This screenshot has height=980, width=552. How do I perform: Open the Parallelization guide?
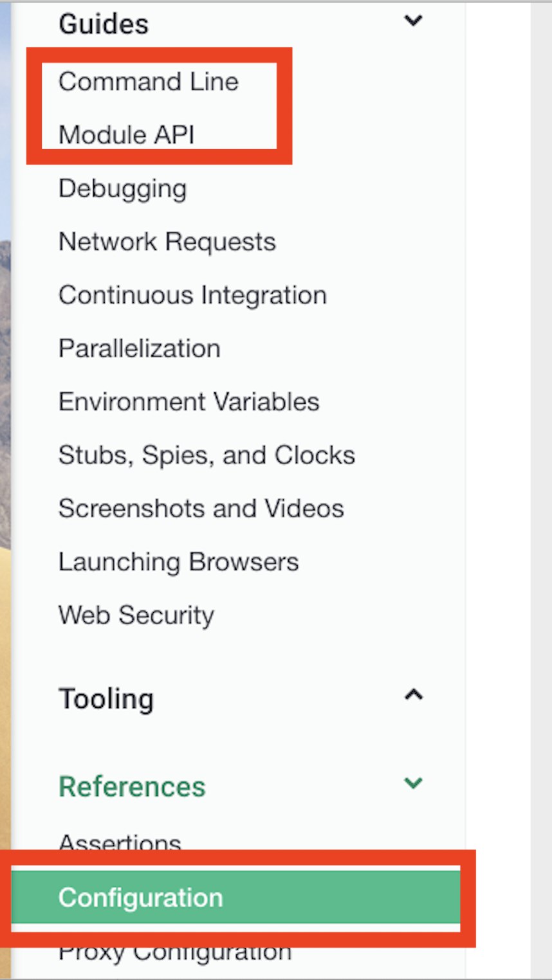[140, 349]
